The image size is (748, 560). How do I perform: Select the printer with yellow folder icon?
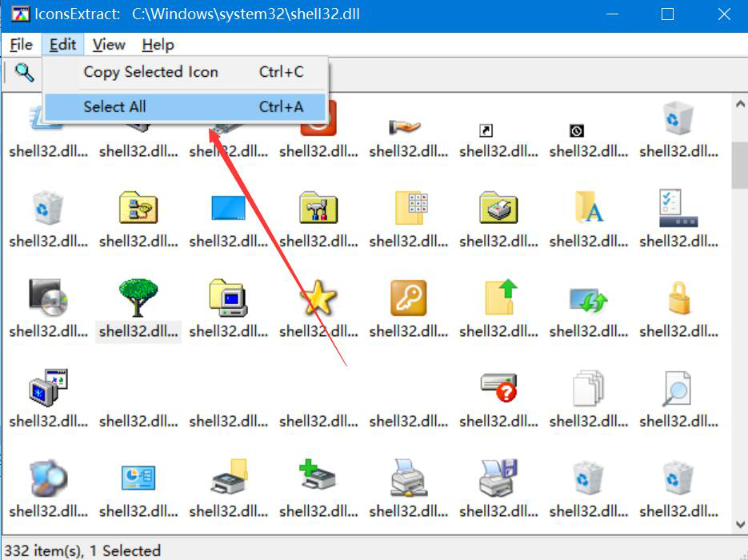(x=229, y=476)
